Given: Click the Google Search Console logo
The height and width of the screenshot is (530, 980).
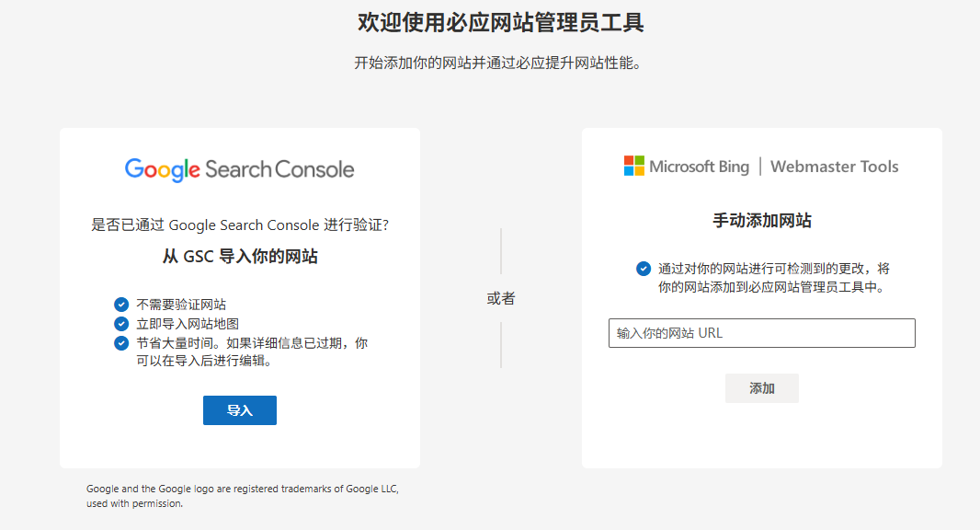Looking at the screenshot, I should [x=239, y=169].
